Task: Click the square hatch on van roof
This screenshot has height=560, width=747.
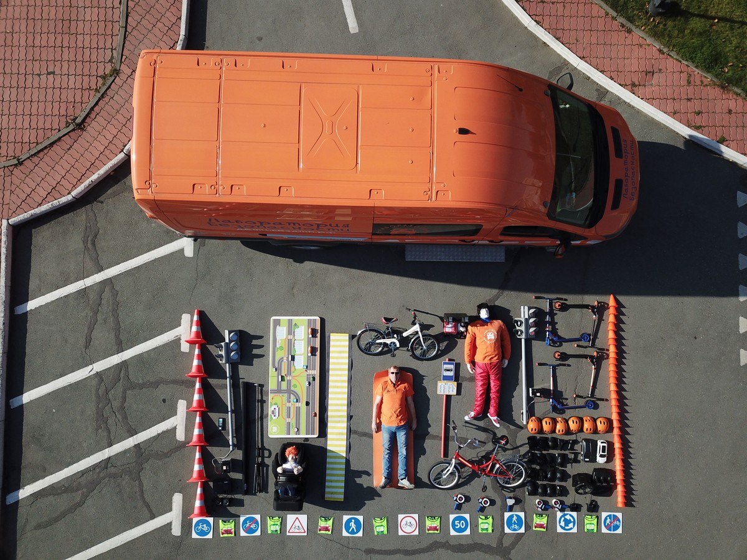Action: (329, 128)
